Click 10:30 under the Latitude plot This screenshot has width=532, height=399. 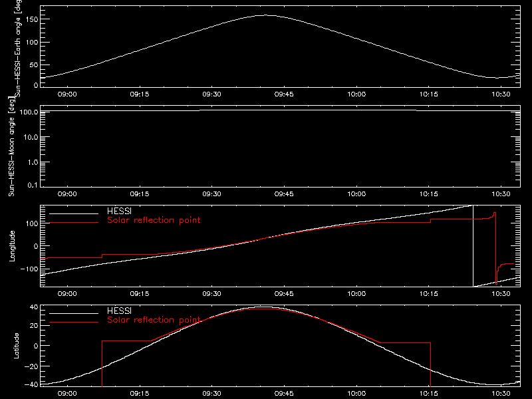(501, 394)
